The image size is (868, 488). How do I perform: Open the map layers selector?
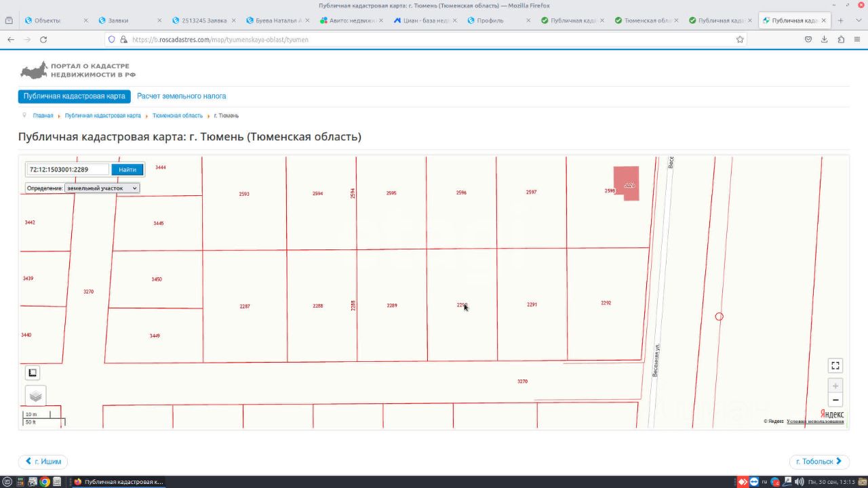click(x=36, y=396)
